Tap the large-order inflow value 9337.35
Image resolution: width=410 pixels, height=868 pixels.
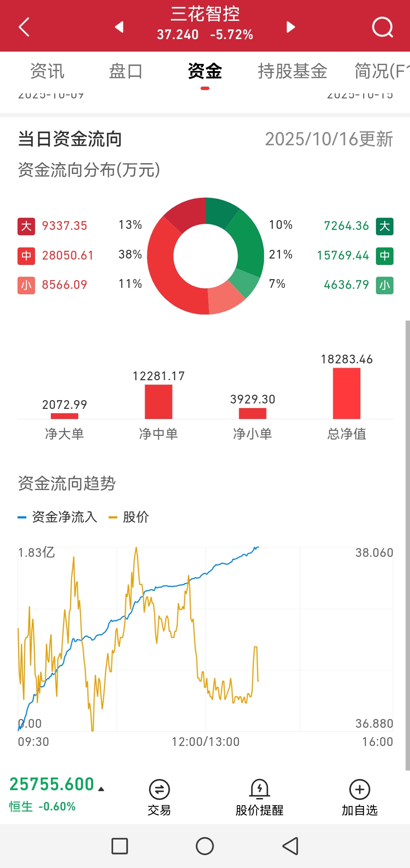pos(64,226)
